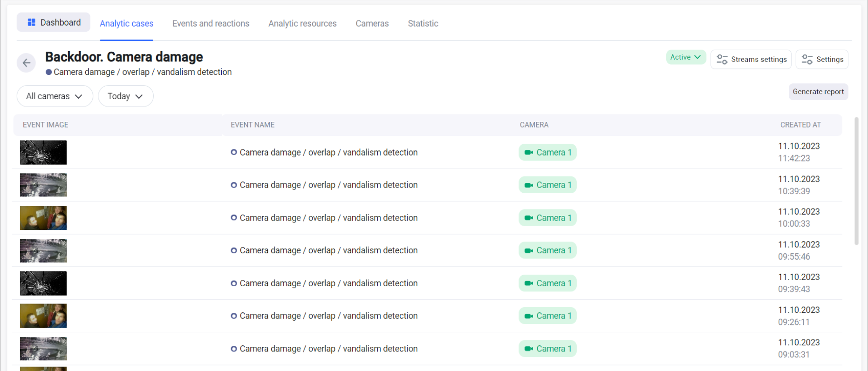Click the Streams settings sliders icon

pos(722,60)
